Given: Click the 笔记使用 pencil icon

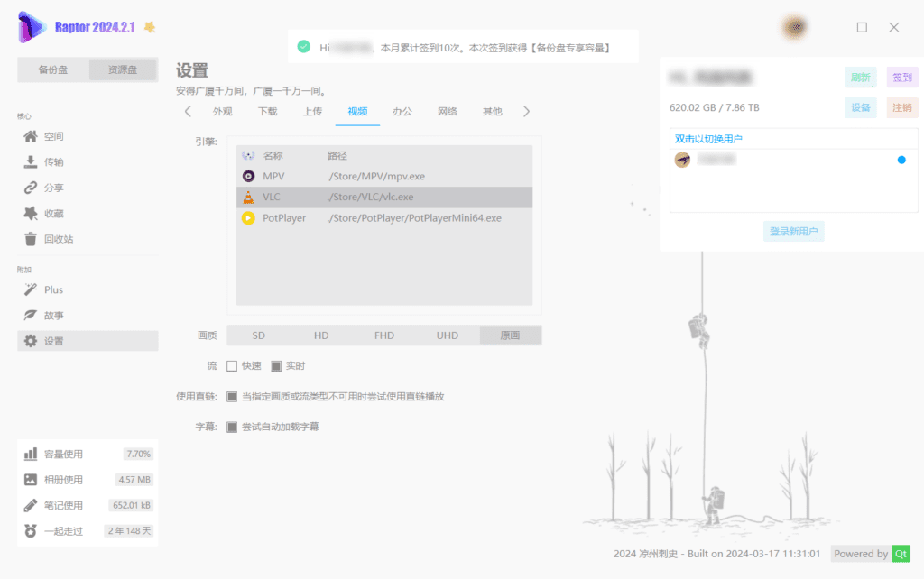Looking at the screenshot, I should 31,505.
